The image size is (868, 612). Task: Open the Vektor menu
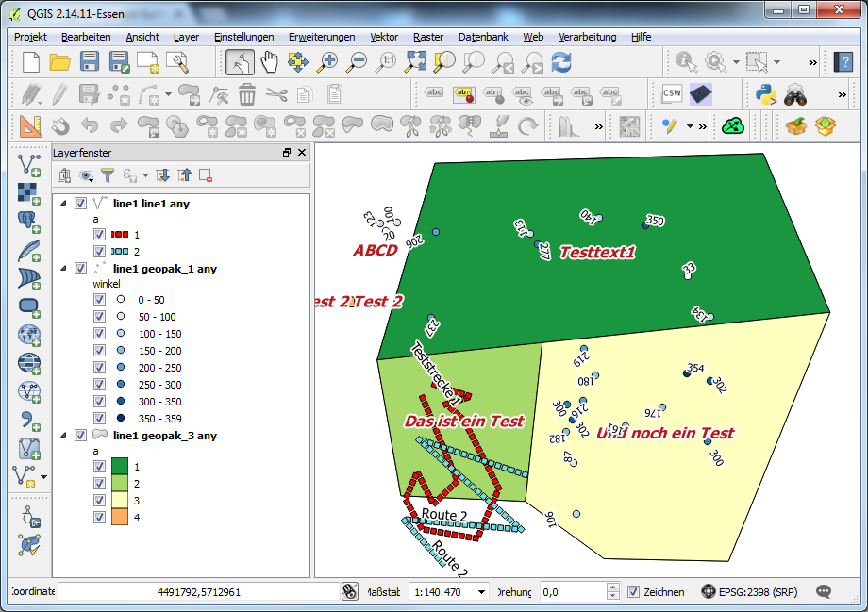coord(384,37)
